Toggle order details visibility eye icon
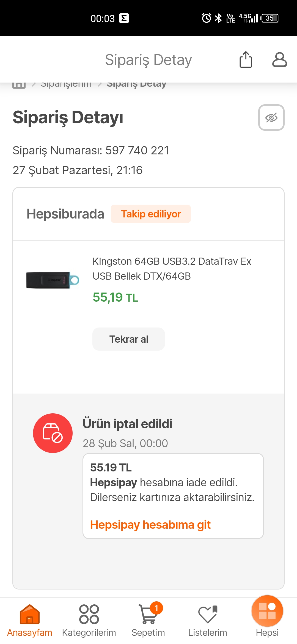This screenshot has width=297, height=644. 271,118
